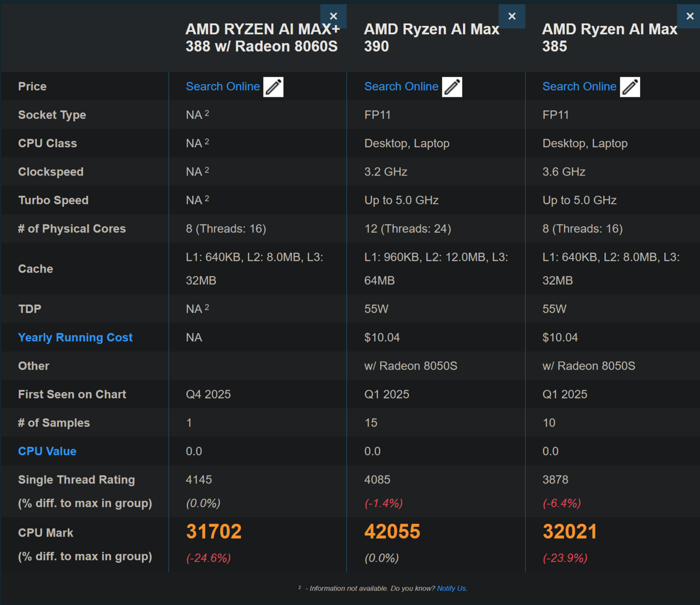700x605 pixels.
Task: Open Search Online link for Ryzen 390
Action: click(401, 87)
